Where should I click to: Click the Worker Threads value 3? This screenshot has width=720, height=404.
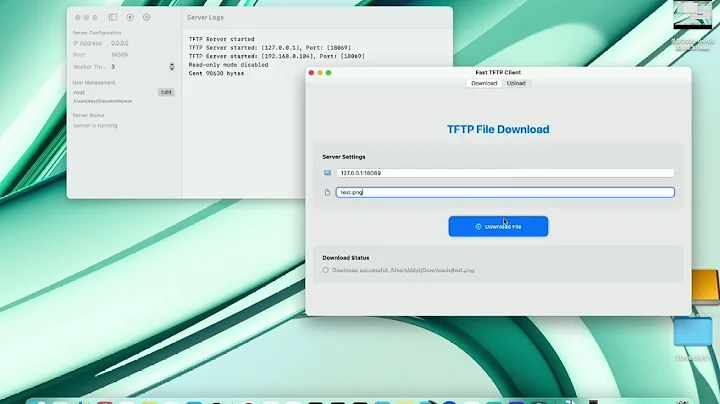click(113, 67)
